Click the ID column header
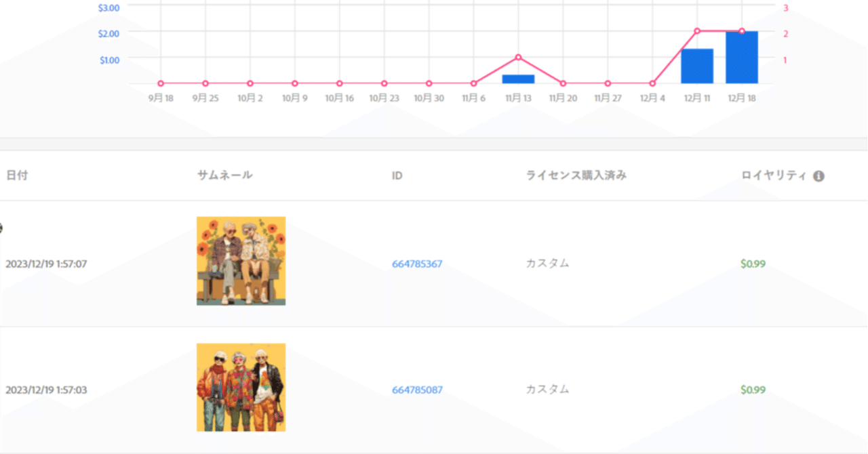The width and height of the screenshot is (868, 454). pos(397,175)
